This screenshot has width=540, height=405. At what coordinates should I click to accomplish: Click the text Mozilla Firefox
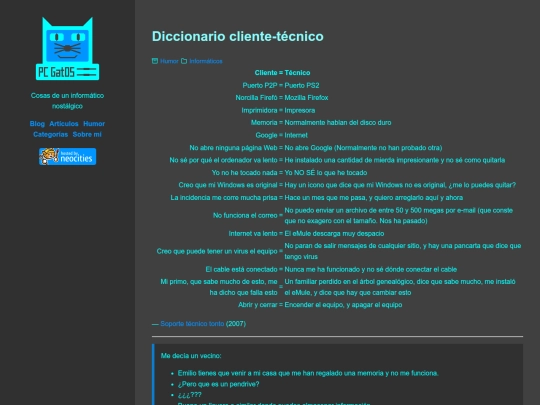[x=306, y=98]
